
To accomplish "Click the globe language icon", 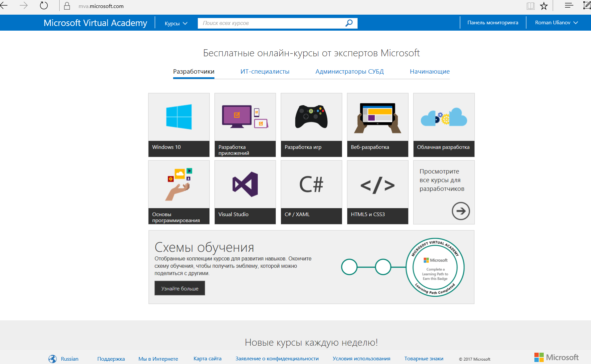I will tap(53, 359).
